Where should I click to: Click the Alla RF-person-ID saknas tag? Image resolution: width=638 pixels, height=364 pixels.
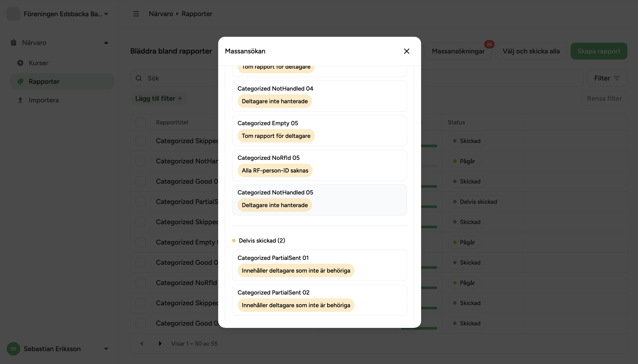[x=275, y=171]
